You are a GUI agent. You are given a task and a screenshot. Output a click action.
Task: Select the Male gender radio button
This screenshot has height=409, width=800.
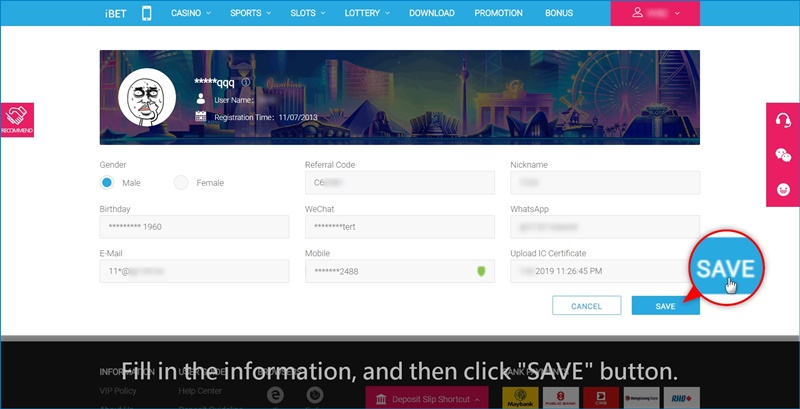(x=107, y=182)
